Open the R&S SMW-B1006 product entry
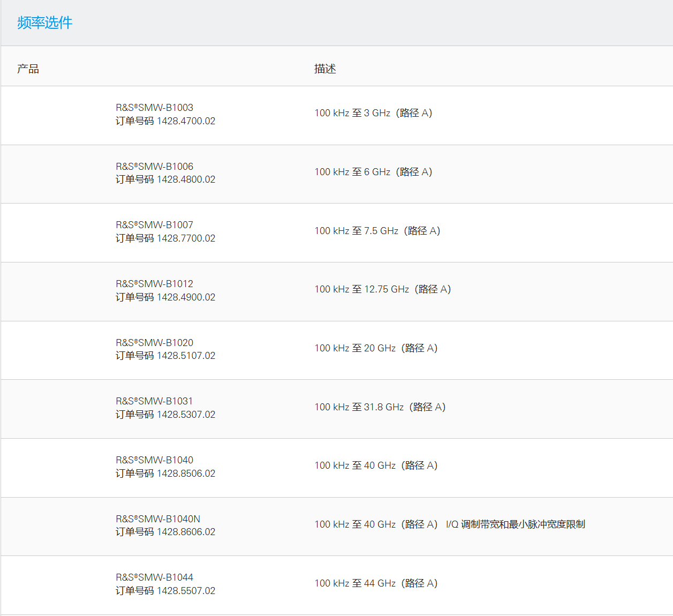Viewport: 673px width, 616px height. click(x=154, y=167)
